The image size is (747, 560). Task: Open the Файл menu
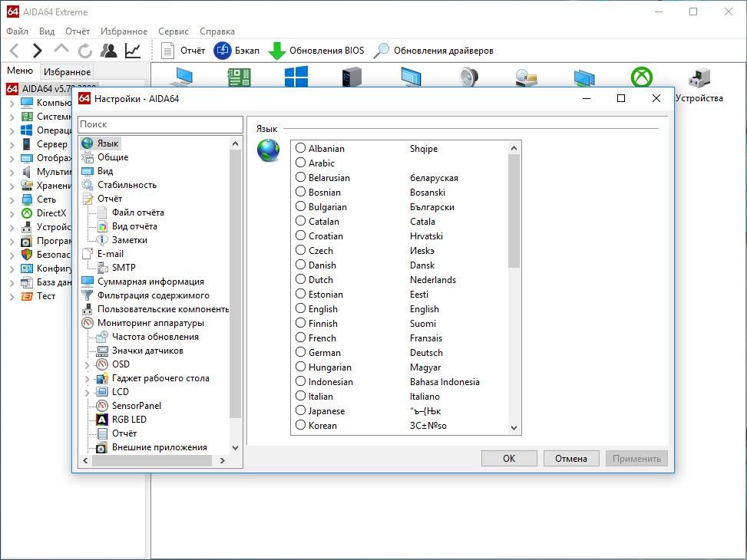pos(17,31)
